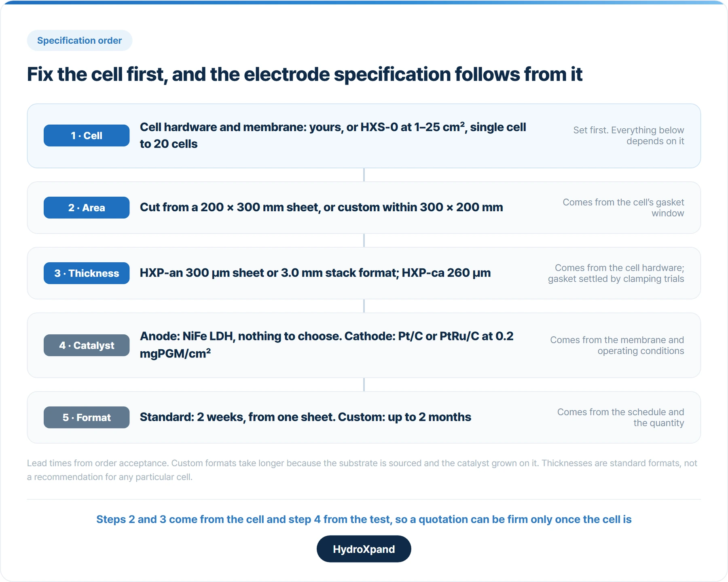
Task: Click the lead times footnote paragraph
Action: 362,470
